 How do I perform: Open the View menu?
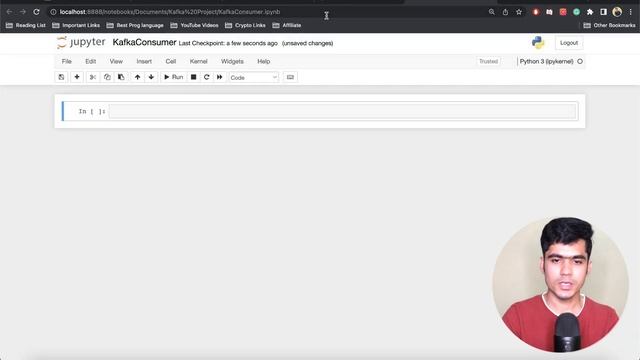pyautogui.click(x=116, y=61)
